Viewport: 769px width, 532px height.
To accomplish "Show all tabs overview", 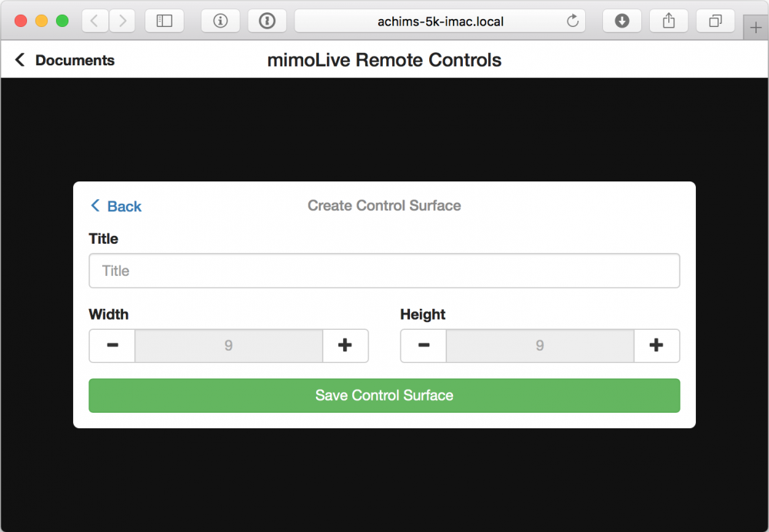I will point(715,21).
